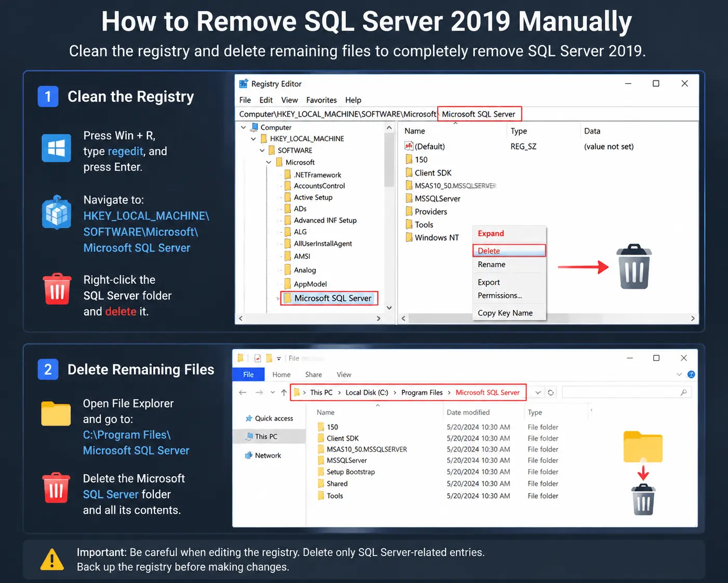The image size is (728, 583).
Task: Go back using the Back arrow
Action: coord(242,392)
